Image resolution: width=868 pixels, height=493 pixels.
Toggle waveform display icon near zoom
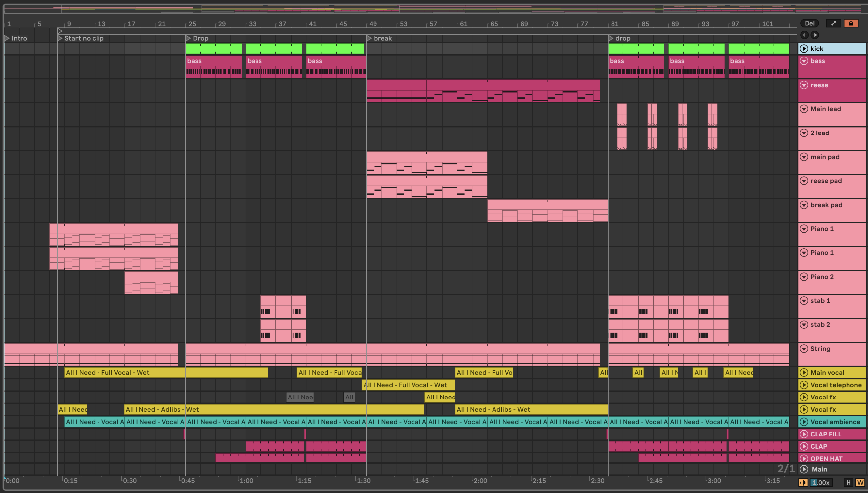coord(803,482)
